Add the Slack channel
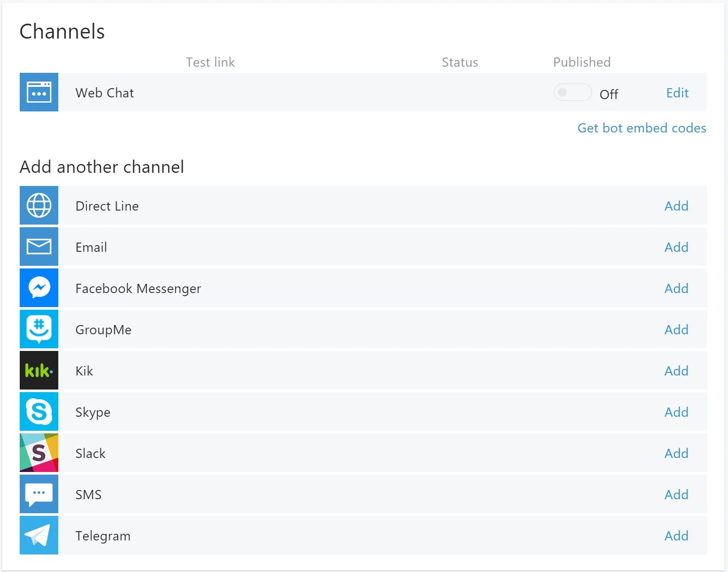The image size is (728, 572). click(x=676, y=454)
